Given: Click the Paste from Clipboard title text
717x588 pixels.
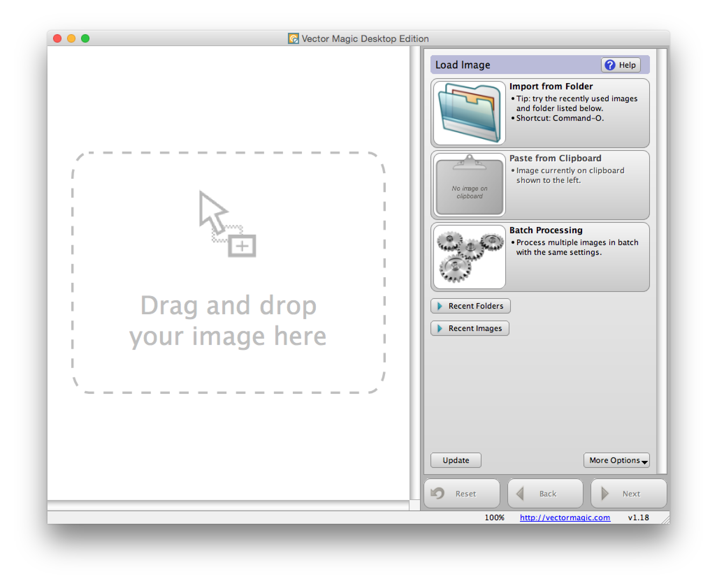Looking at the screenshot, I should (555, 158).
